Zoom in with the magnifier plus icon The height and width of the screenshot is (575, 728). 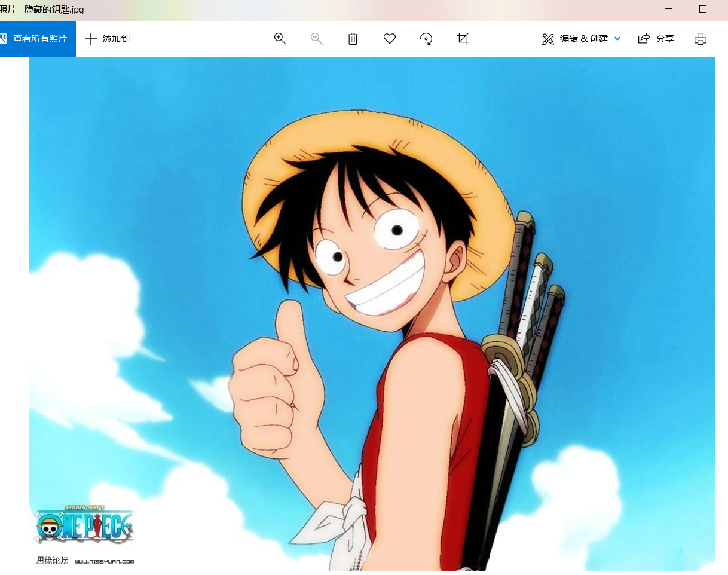click(x=280, y=39)
